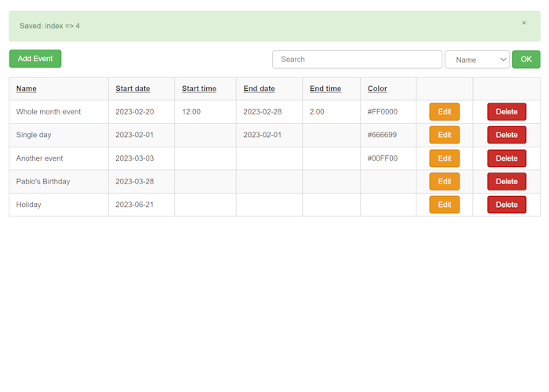
Task: Sort by Color column header
Action: [x=377, y=89]
